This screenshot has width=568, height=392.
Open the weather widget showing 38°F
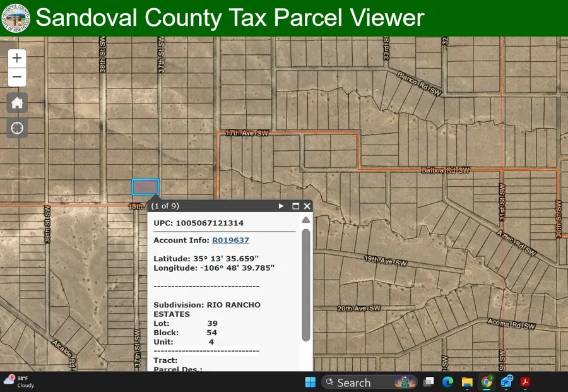(19, 381)
